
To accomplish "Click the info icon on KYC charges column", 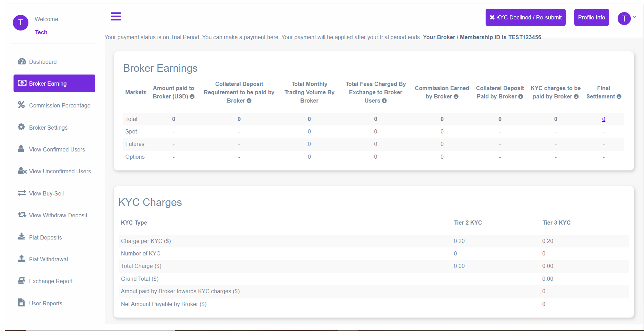I will pos(576,96).
